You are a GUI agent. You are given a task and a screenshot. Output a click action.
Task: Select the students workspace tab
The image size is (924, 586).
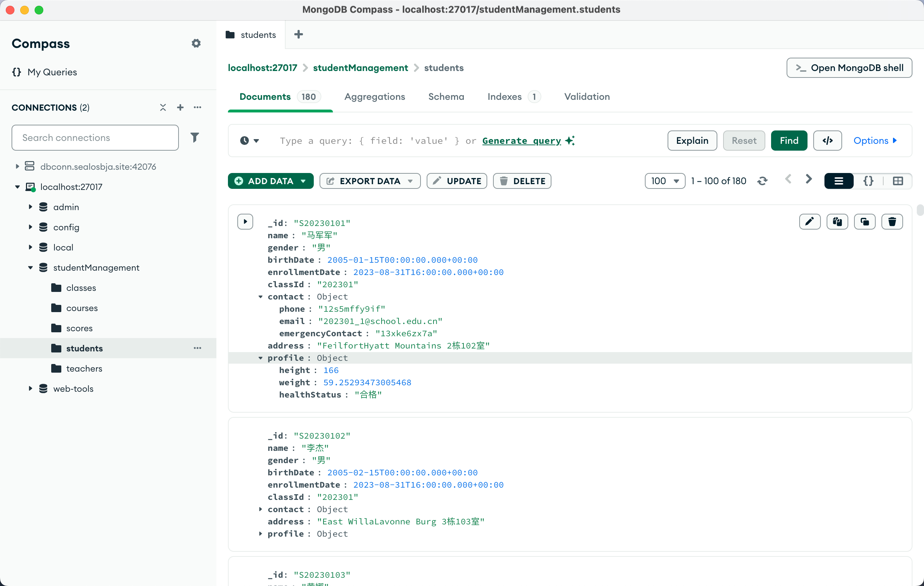[x=251, y=35]
